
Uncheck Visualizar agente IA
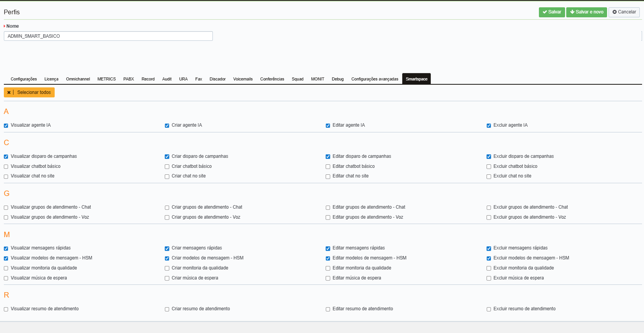(x=6, y=126)
